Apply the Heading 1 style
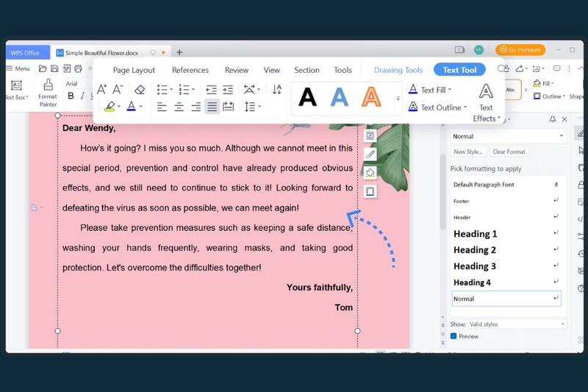 (506, 234)
